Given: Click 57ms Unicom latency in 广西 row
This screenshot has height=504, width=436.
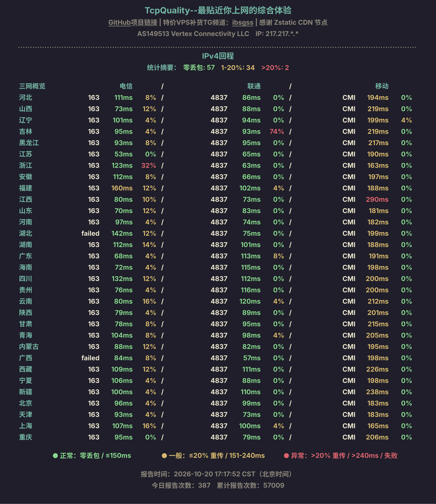Looking at the screenshot, I should click(x=252, y=358).
